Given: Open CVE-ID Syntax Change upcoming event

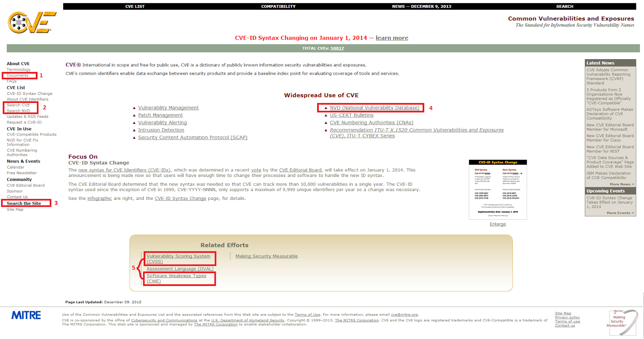Looking at the screenshot, I should click(609, 202).
